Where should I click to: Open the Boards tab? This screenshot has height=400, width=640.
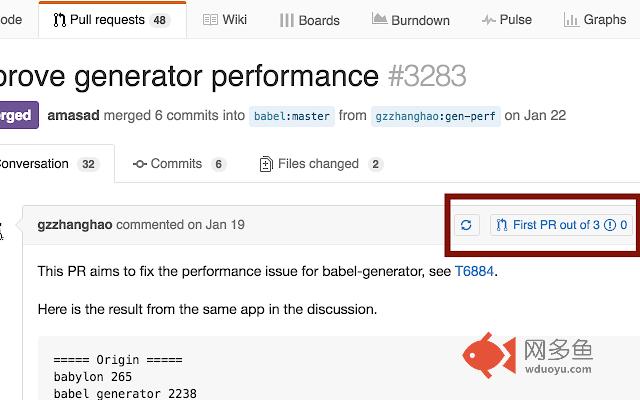309,19
